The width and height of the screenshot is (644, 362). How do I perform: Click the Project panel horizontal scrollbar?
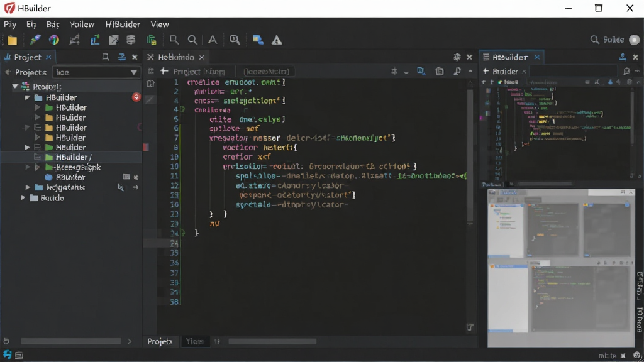[70, 341]
